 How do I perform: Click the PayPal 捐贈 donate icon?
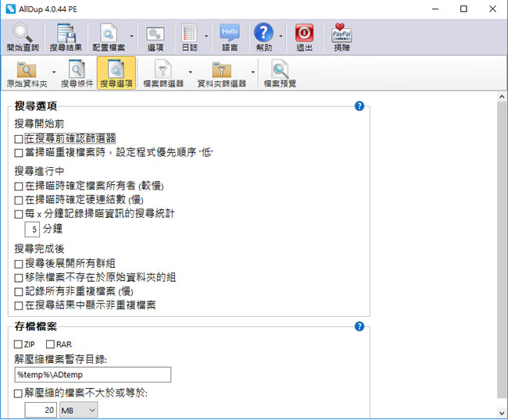pyautogui.click(x=342, y=37)
